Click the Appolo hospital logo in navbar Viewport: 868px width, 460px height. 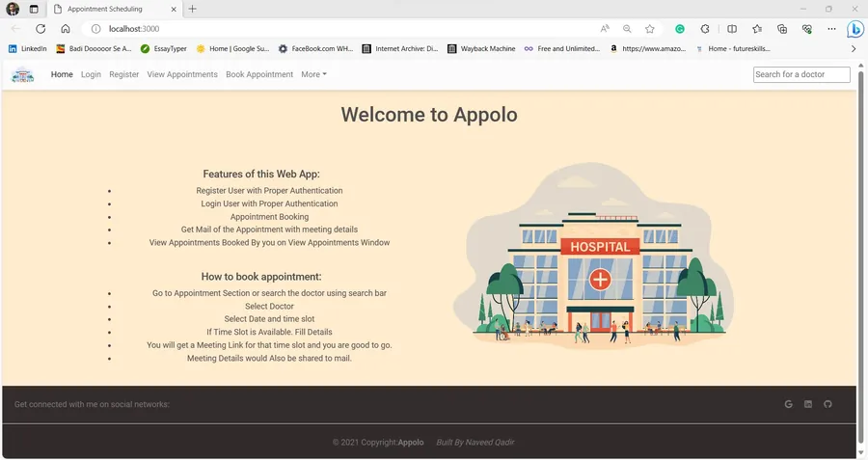(23, 74)
